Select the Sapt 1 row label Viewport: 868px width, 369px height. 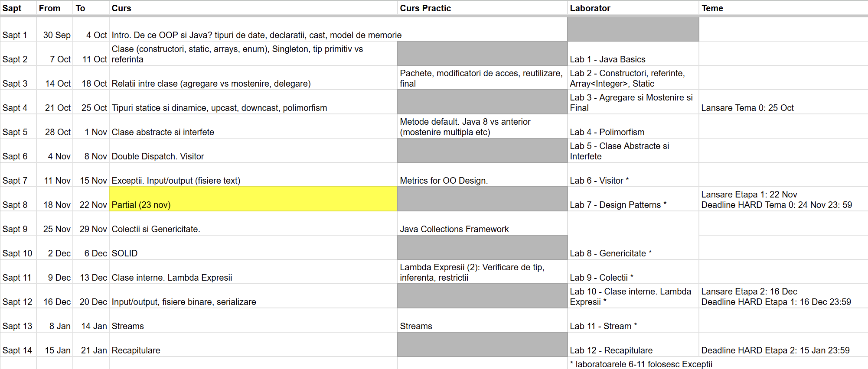[18, 29]
